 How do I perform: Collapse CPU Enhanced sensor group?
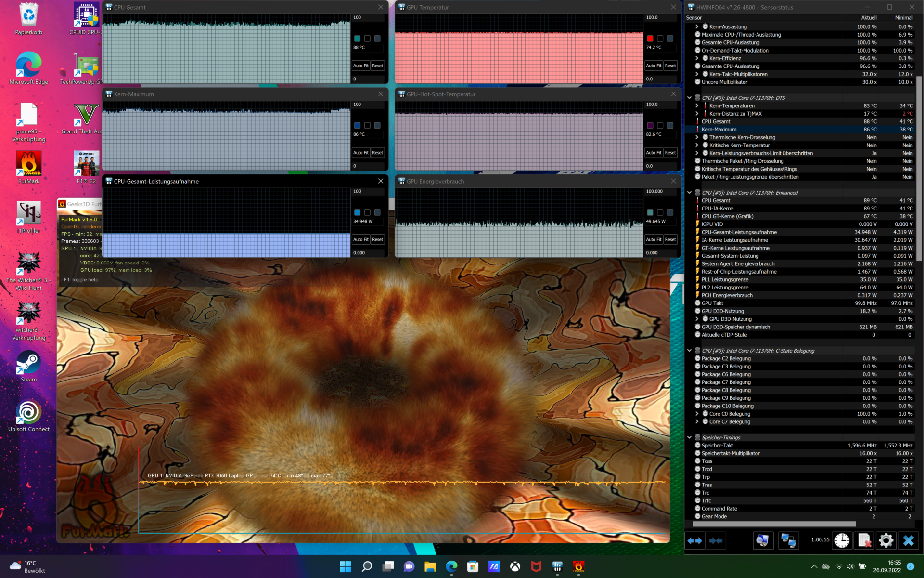[689, 193]
